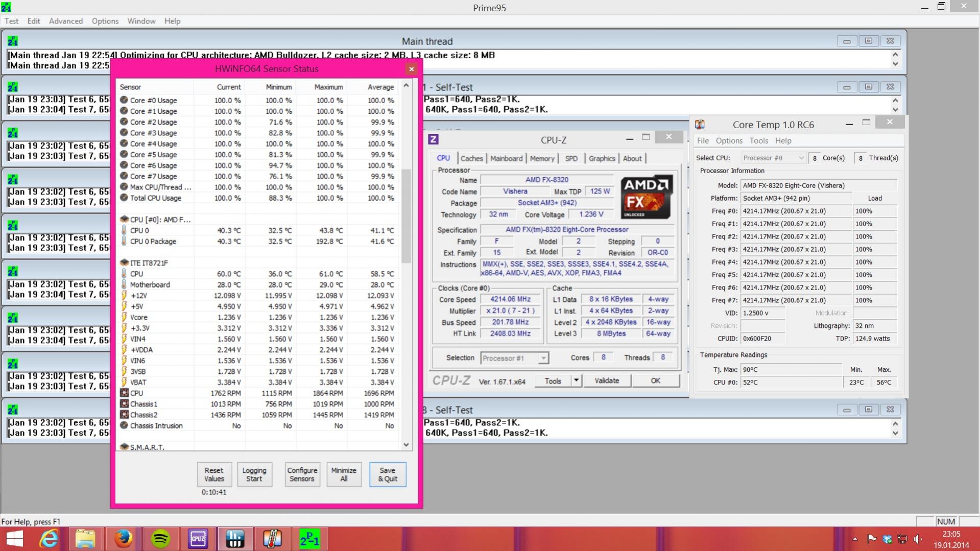Switch to the Caches tab in CPU-Z
This screenshot has height=551, width=980.
[x=471, y=158]
